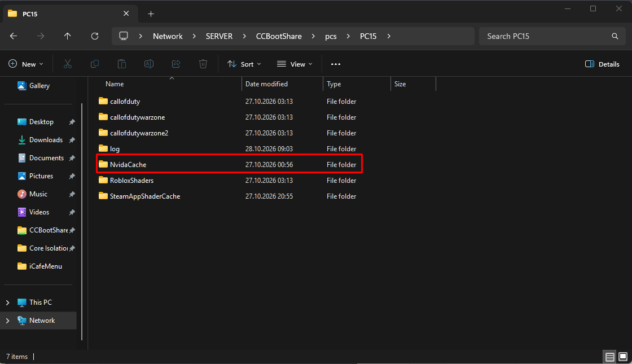Expand chevron after PC15 in address bar
The height and width of the screenshot is (364, 632).
click(x=389, y=36)
